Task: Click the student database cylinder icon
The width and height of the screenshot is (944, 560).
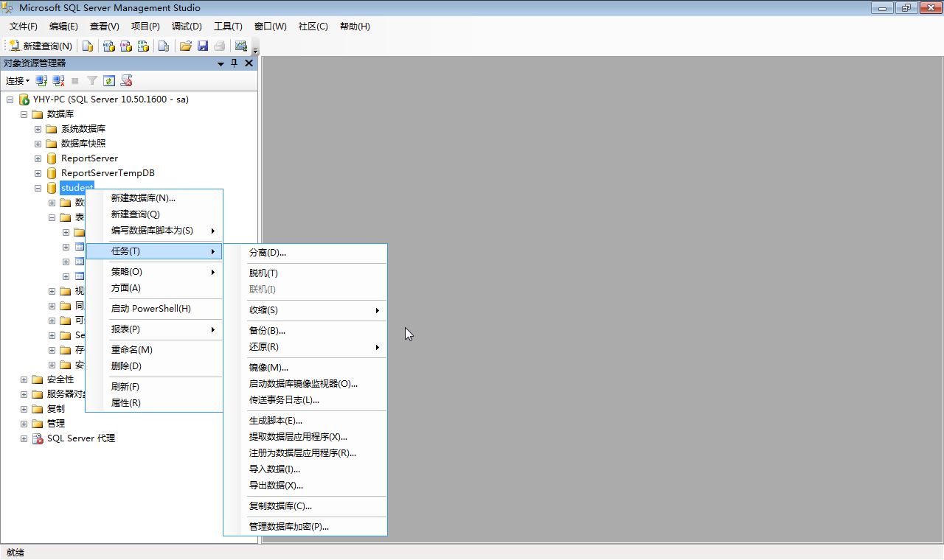Action: tap(52, 188)
